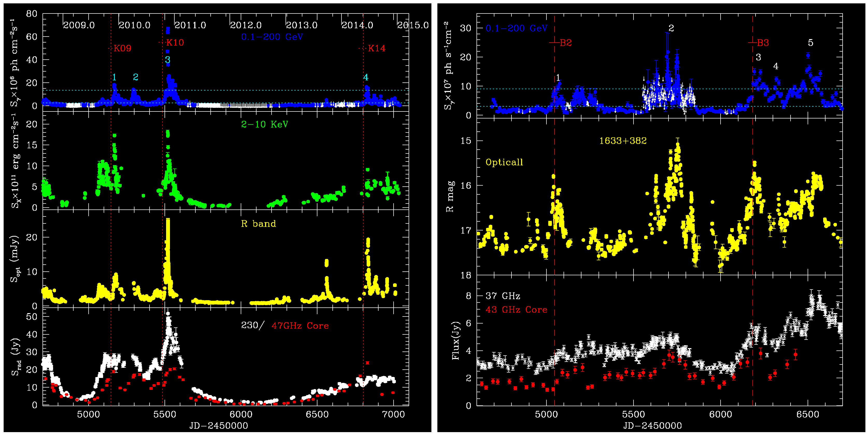Click blue '0.1-200 GeV' label in right plot
Screen dimensions: 868x436
pyautogui.click(x=517, y=28)
